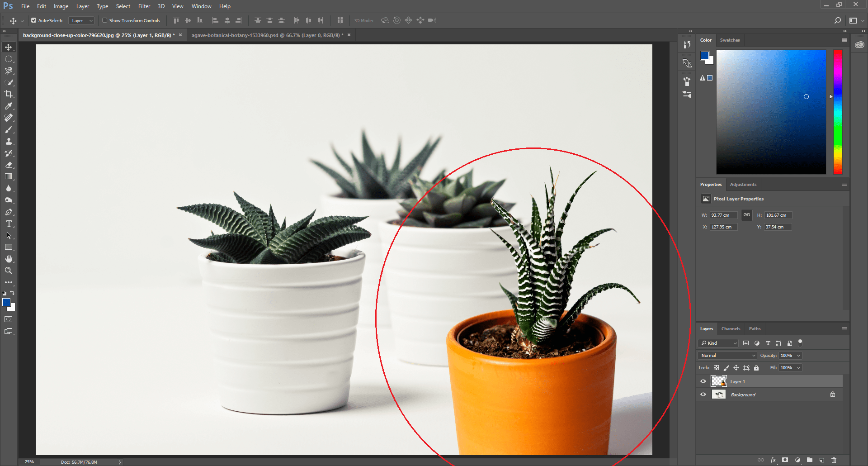Select the Crop tool
This screenshot has height=466, width=868.
(x=9, y=94)
